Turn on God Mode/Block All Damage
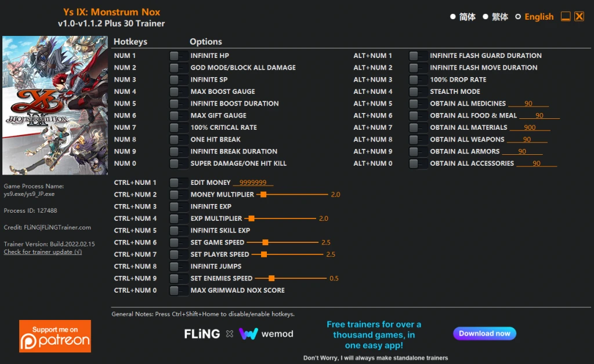This screenshot has width=594, height=364. [x=175, y=68]
